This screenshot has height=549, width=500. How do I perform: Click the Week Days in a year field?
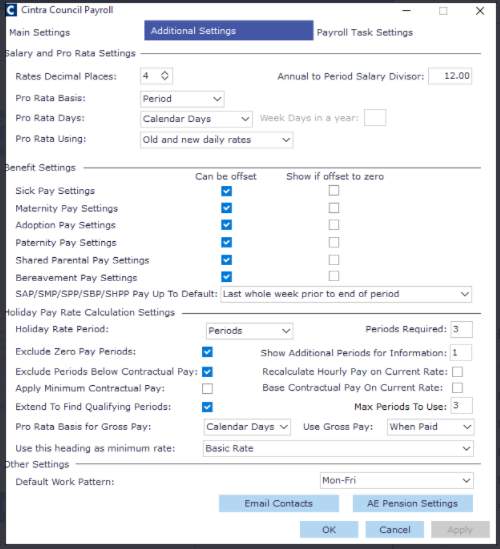pyautogui.click(x=375, y=118)
